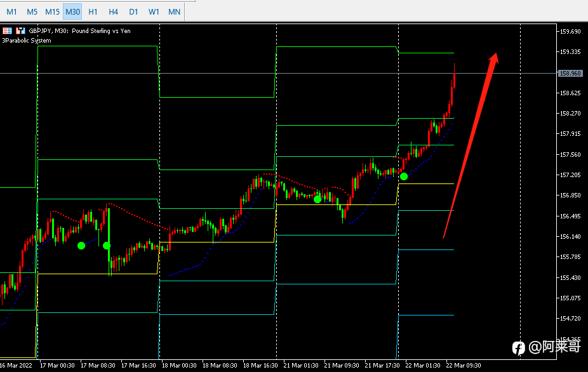Click the first green dot on 17 Mar

point(81,246)
